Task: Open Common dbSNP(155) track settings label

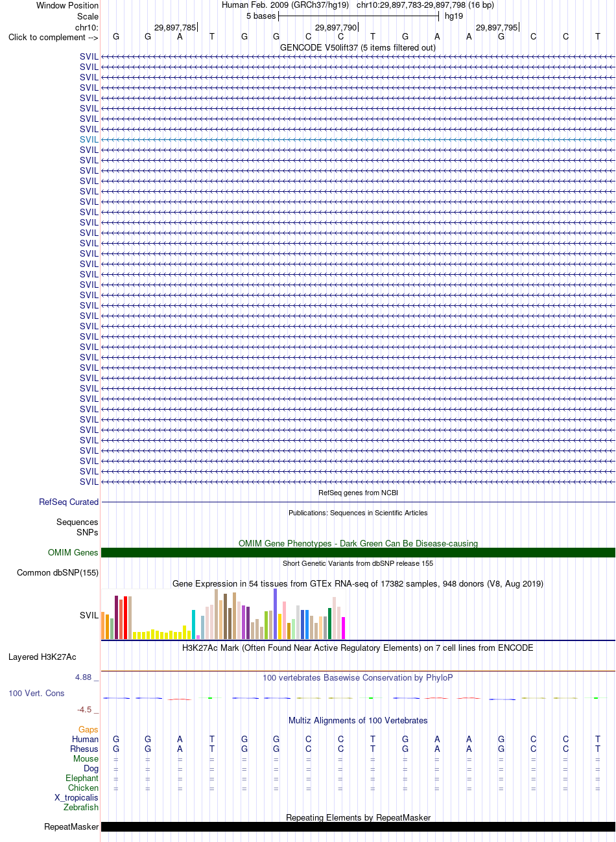Action: click(x=58, y=572)
